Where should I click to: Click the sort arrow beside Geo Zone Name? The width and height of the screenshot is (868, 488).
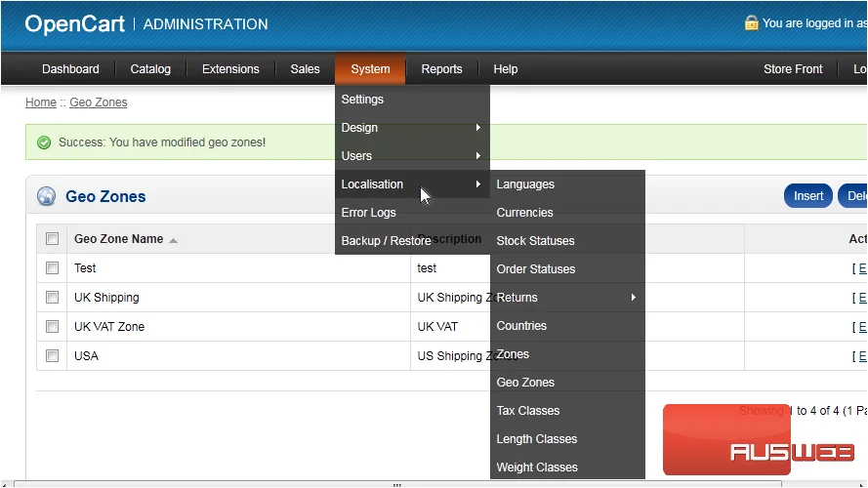click(x=173, y=240)
